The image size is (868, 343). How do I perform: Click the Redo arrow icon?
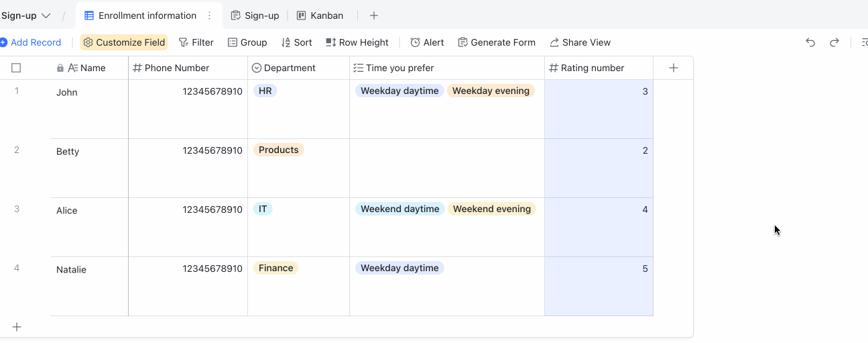pos(834,42)
